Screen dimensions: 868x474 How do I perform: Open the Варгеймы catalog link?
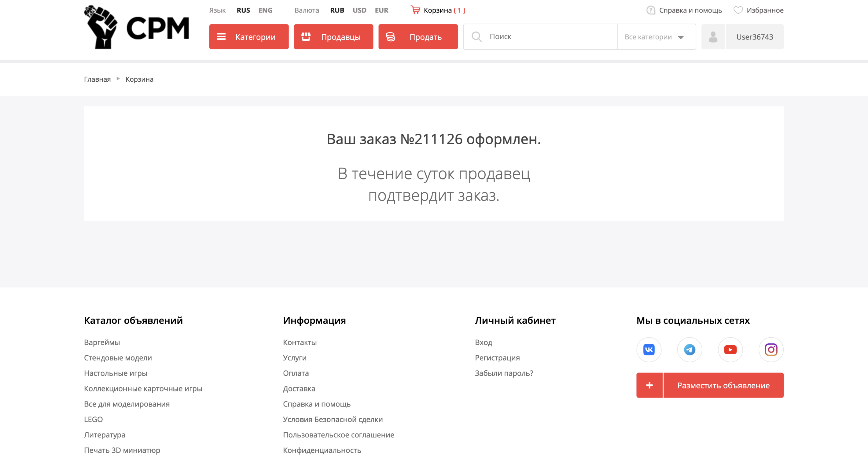(102, 342)
